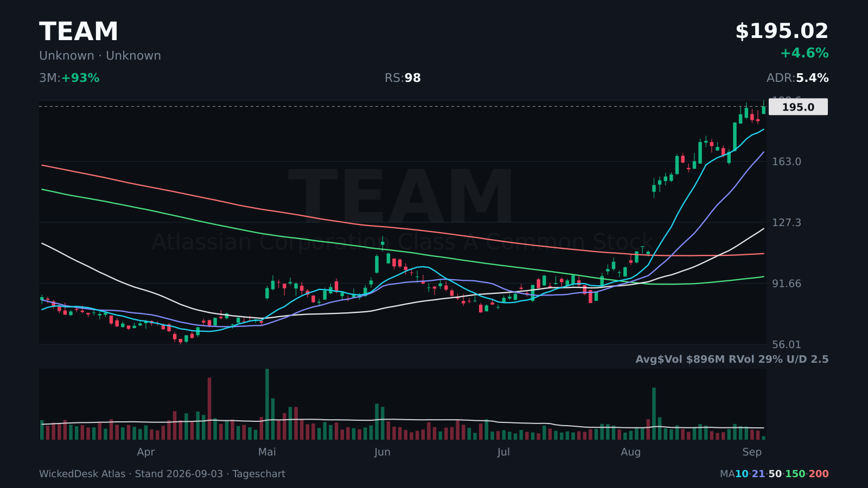The height and width of the screenshot is (488, 868).
Task: Click the Apr label on the time axis
Action: (x=146, y=452)
